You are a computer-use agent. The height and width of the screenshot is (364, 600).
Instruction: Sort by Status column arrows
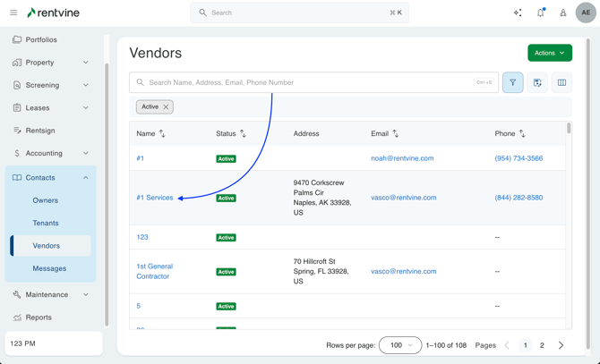coord(243,133)
